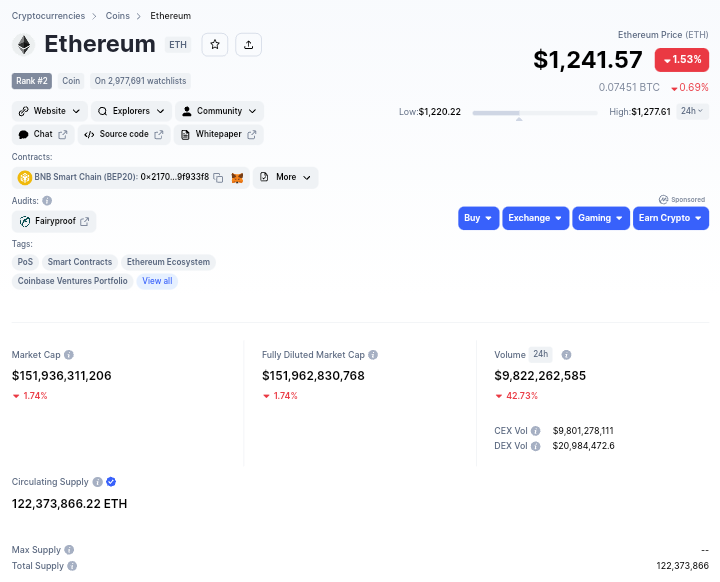Click the $151,936,311,206 market cap value
Screen dimensions: 720x582
(x=62, y=376)
